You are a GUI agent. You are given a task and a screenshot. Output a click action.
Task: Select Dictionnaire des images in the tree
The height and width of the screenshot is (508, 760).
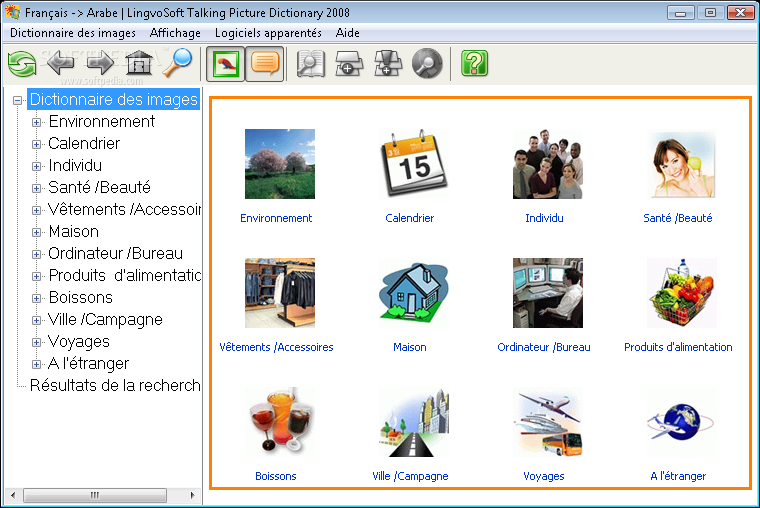click(113, 99)
